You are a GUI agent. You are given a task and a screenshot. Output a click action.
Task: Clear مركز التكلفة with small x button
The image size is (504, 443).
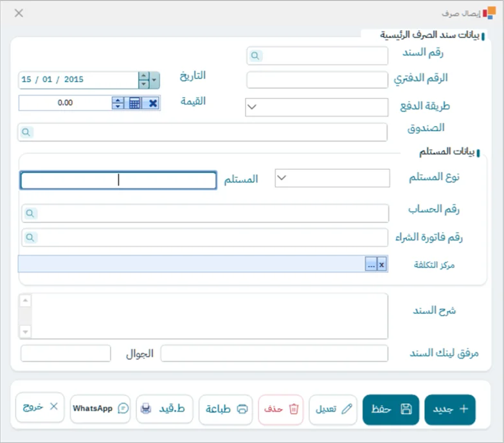click(382, 265)
